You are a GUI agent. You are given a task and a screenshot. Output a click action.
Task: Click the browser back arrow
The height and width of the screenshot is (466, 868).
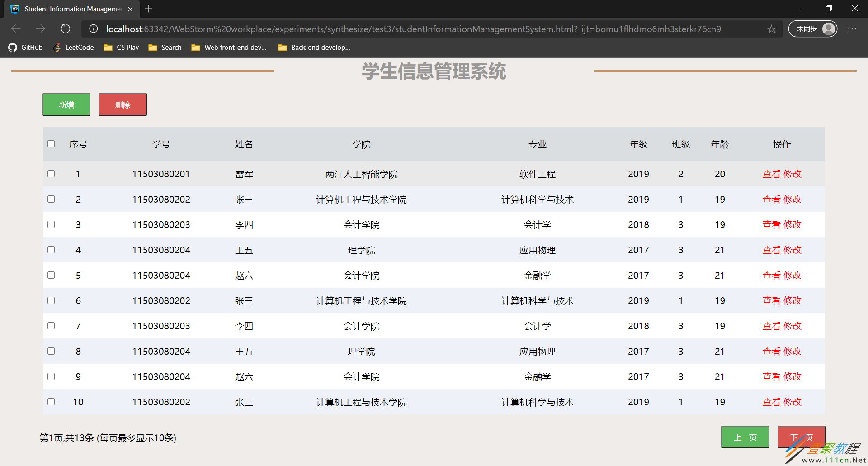tap(16, 29)
